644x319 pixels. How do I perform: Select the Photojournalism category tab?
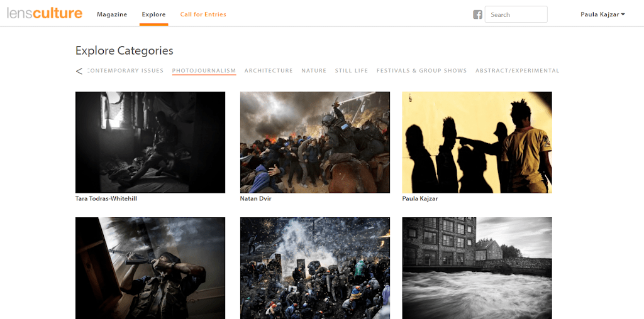(x=204, y=71)
